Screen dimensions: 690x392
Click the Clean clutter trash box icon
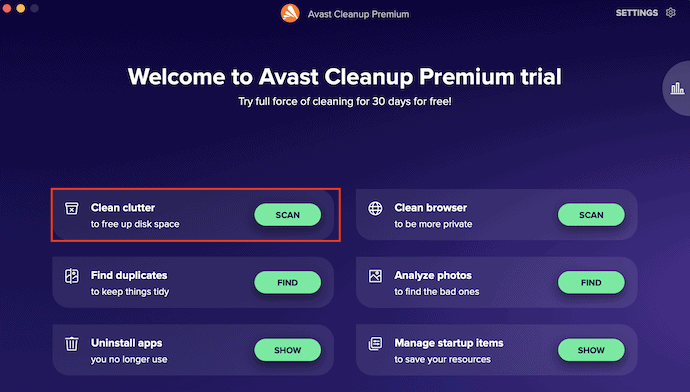click(72, 208)
